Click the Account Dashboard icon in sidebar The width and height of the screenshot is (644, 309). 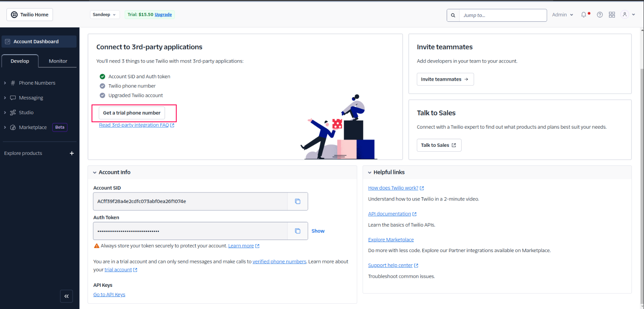tap(8, 42)
